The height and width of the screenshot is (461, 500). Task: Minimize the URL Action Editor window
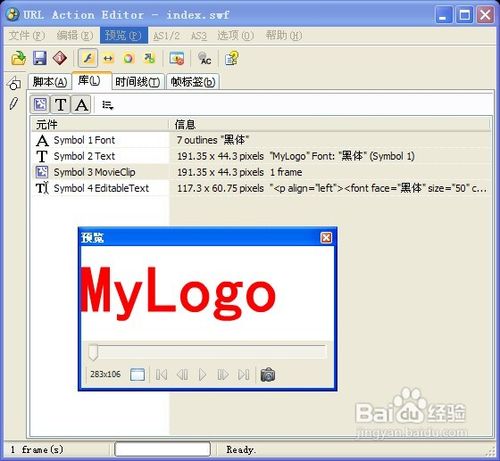pos(444,15)
